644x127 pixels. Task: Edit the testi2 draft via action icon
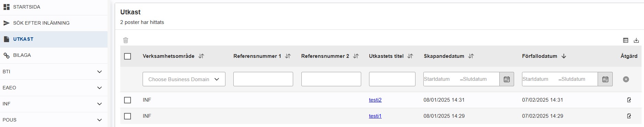point(629,100)
